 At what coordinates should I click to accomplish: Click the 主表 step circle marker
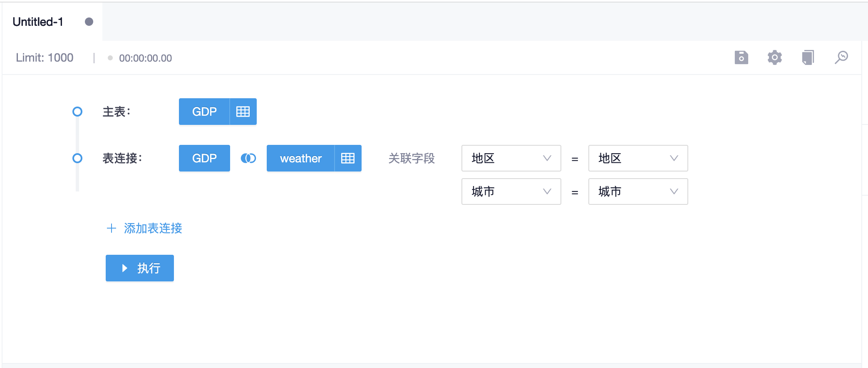(77, 112)
